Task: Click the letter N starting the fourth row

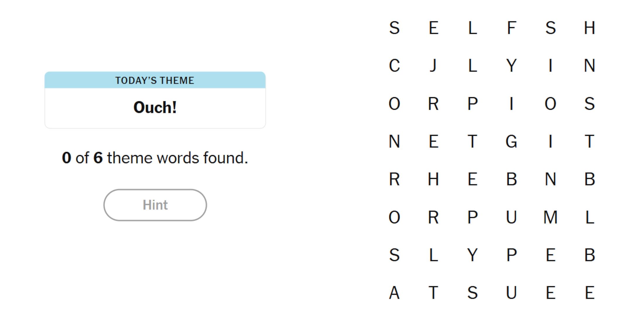Action: point(395,142)
